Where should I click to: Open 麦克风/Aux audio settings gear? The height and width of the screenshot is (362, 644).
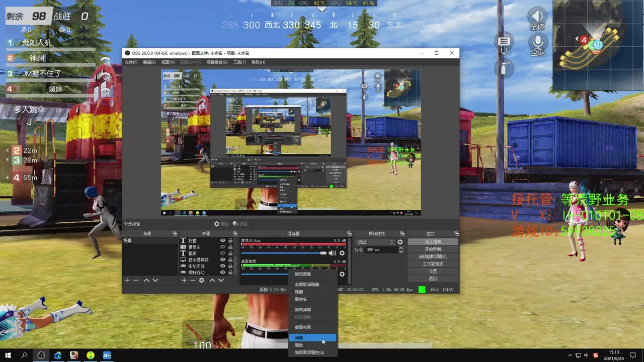342,253
